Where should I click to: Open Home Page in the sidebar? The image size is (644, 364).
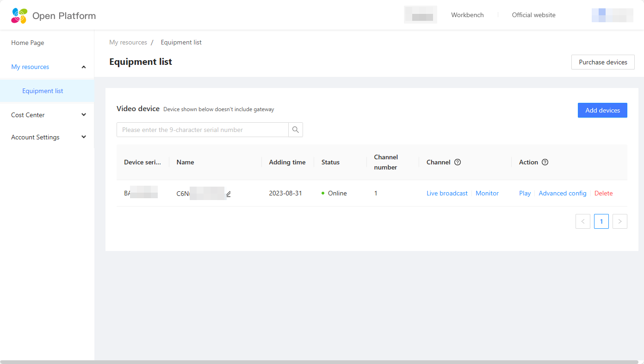pyautogui.click(x=28, y=43)
